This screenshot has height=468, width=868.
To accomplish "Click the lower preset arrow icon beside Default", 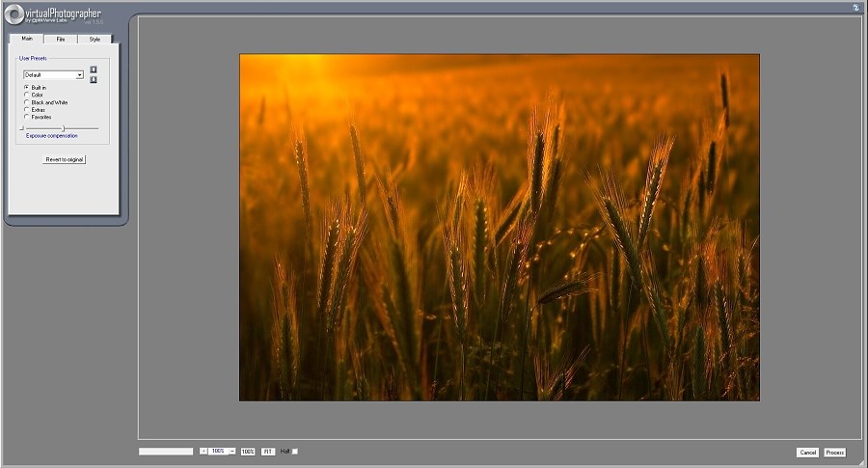I will coord(94,80).
